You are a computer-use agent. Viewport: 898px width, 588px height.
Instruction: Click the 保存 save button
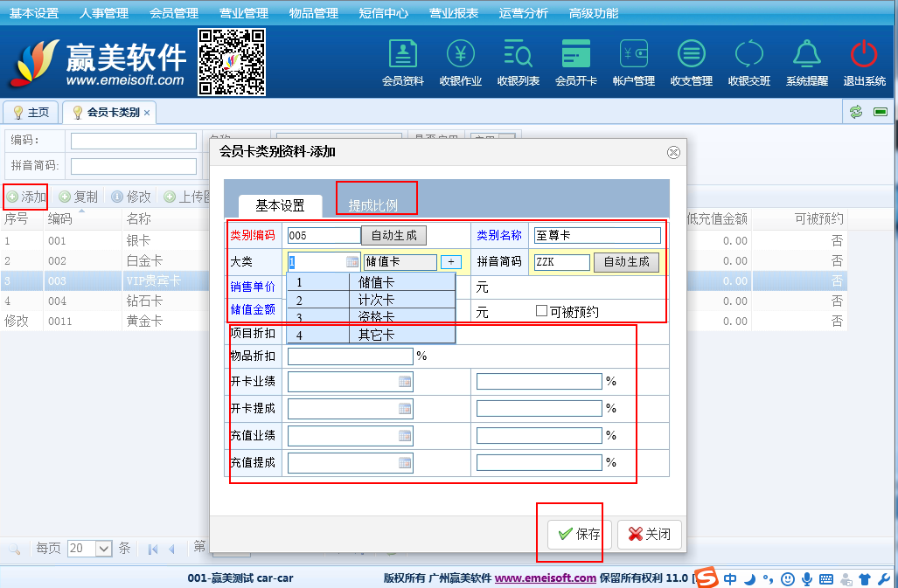578,534
